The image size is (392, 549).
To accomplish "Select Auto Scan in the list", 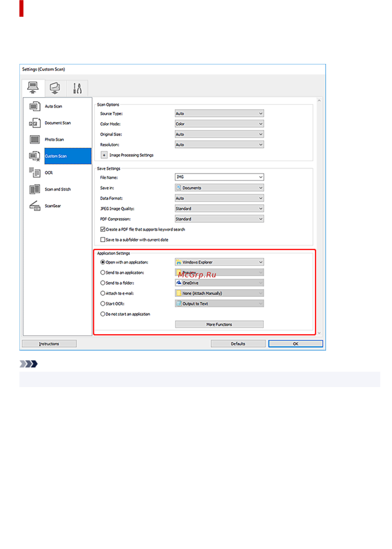I will tap(53, 106).
